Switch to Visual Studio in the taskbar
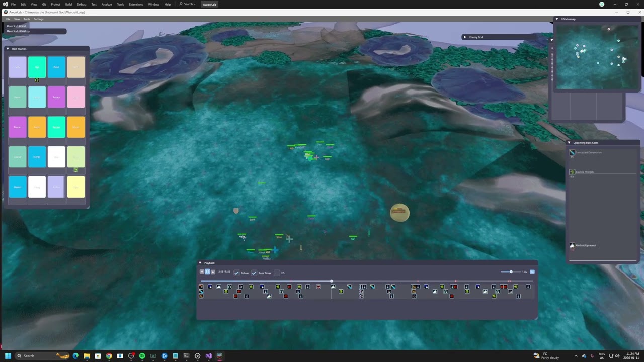Viewport: 644px width, 362px height. pyautogui.click(x=208, y=356)
